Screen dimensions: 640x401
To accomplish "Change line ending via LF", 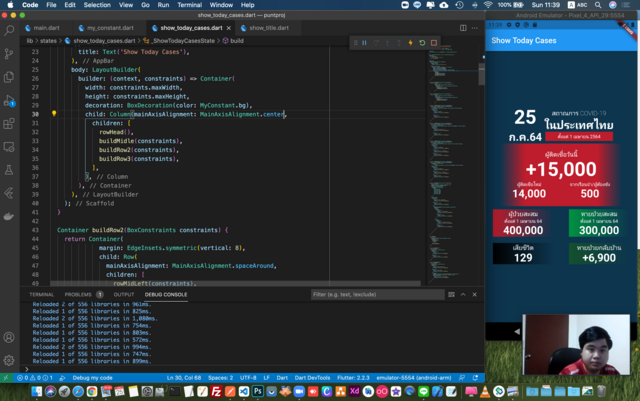I will (267, 378).
